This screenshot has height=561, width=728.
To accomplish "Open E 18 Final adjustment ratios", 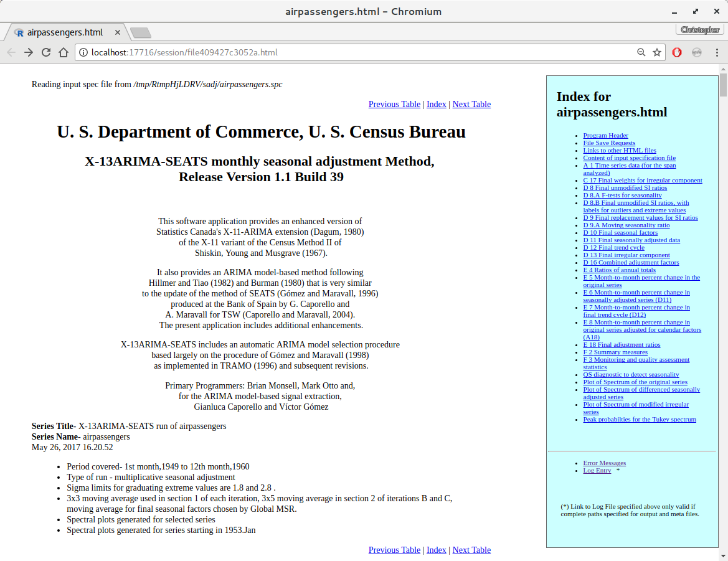I will pyautogui.click(x=622, y=345).
